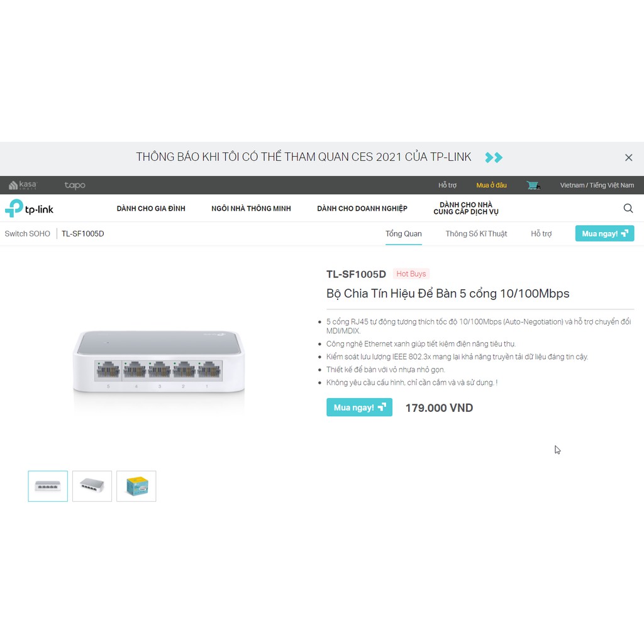This screenshot has height=644, width=644.
Task: Open Dành Cho Nhà Cung Cấp Dịch Vụ menu
Action: pyautogui.click(x=466, y=208)
